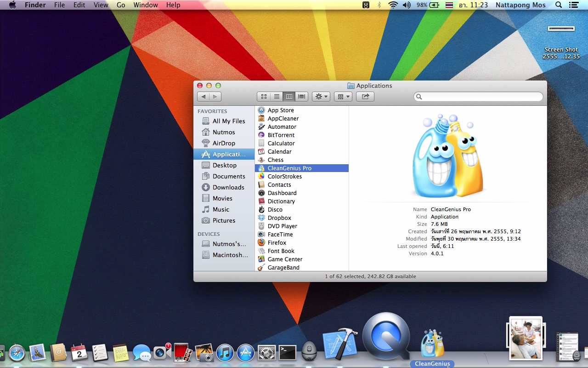Screen dimensions: 588x368
Task: Switch Finder to Cover Flow view
Action: (x=302, y=97)
